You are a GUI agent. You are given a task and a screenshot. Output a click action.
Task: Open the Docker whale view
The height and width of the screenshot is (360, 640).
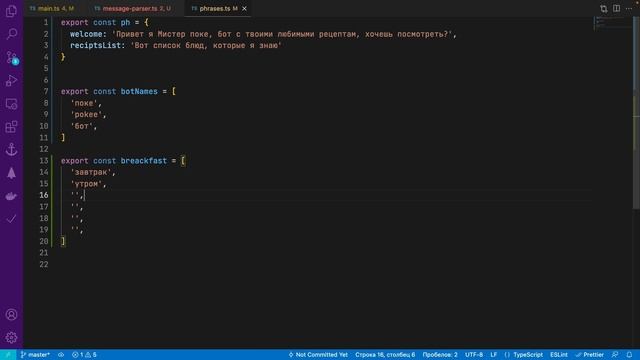point(11,196)
